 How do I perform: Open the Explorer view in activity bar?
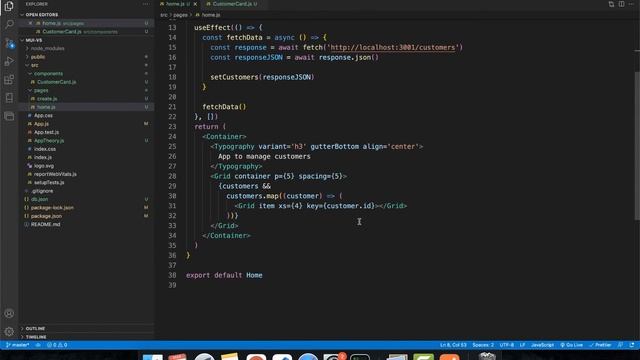click(9, 6)
